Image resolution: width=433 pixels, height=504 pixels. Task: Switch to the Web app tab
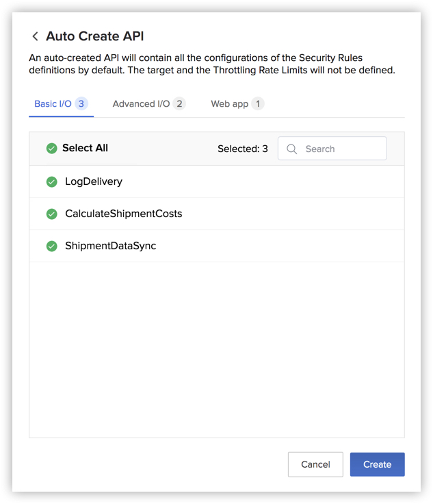229,104
